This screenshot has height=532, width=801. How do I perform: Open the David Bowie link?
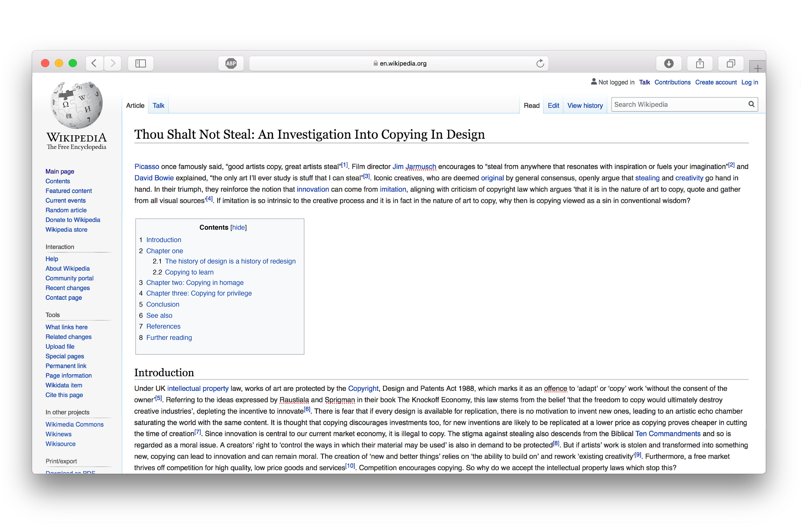(x=154, y=178)
